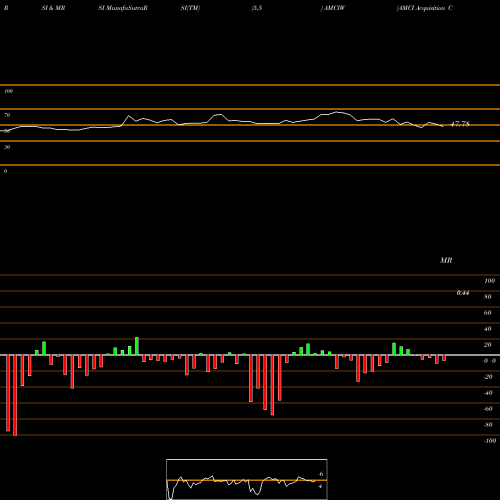The width and height of the screenshot is (500, 500).
Task: Click the '6' label in mini chart
Action: pos(321,474)
